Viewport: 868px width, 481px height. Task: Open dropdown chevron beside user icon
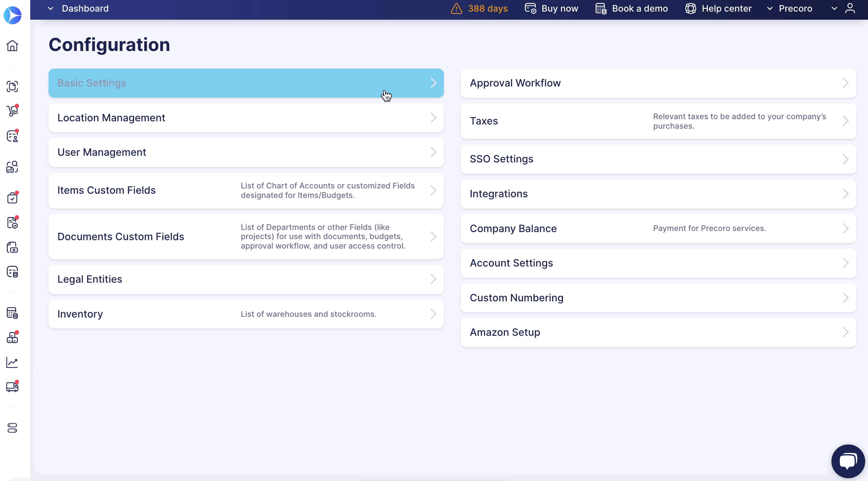coord(834,8)
